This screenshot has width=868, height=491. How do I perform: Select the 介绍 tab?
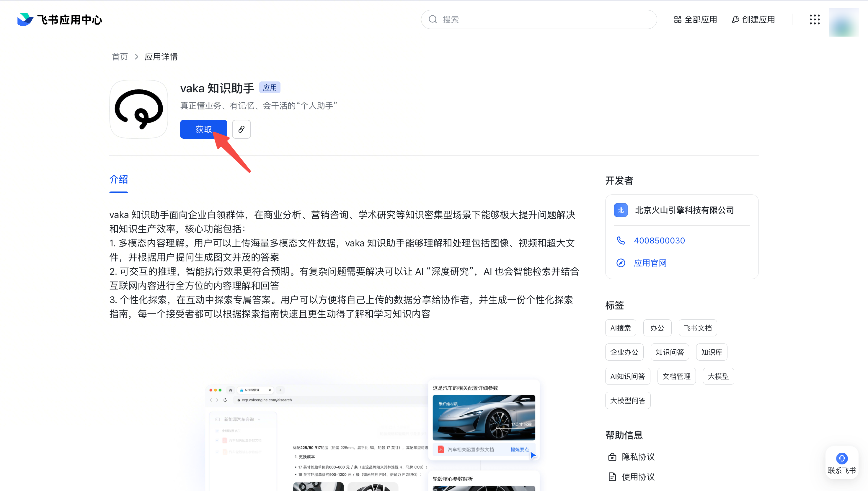pos(118,180)
